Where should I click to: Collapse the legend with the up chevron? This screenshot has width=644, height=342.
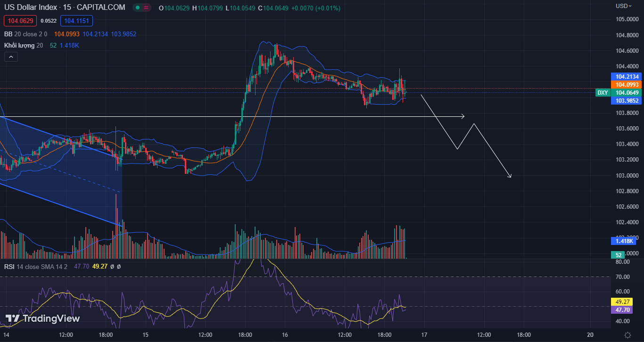(10, 57)
